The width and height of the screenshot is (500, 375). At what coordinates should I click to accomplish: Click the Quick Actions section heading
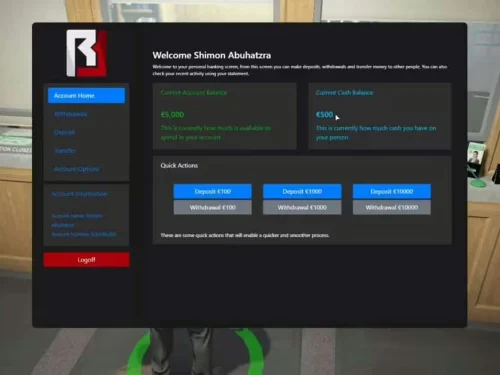179,165
